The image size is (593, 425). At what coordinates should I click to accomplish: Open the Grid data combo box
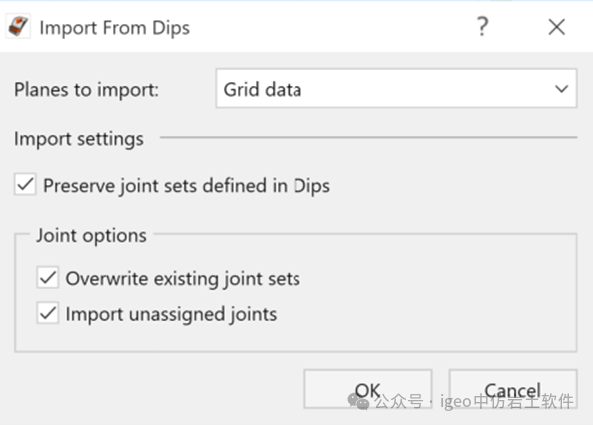pos(396,88)
